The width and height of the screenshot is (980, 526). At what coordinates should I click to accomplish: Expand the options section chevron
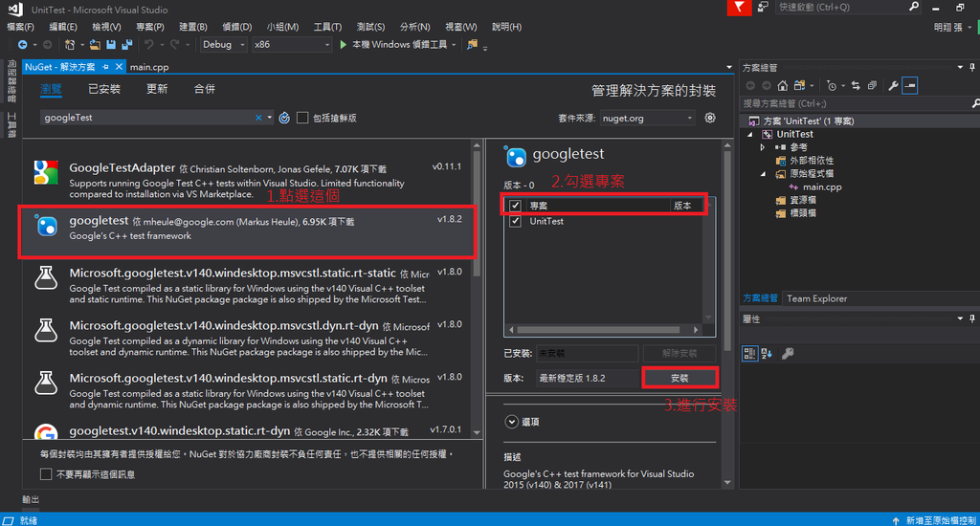[511, 422]
